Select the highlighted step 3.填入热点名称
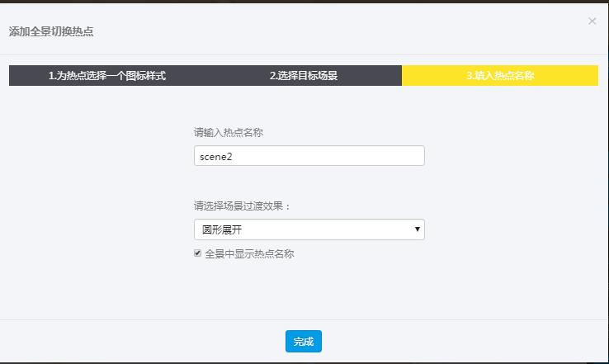The image size is (609, 364). click(x=500, y=76)
